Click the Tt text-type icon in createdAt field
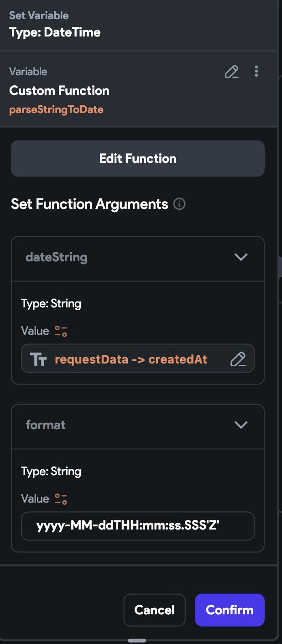282x644 pixels. (38, 359)
